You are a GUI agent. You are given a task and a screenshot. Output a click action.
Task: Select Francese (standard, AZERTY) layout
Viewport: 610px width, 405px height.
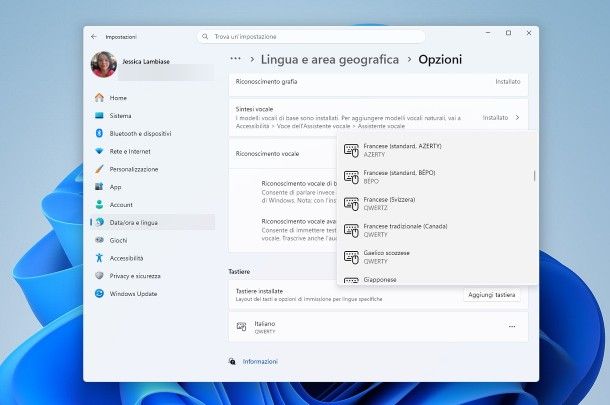pos(438,150)
